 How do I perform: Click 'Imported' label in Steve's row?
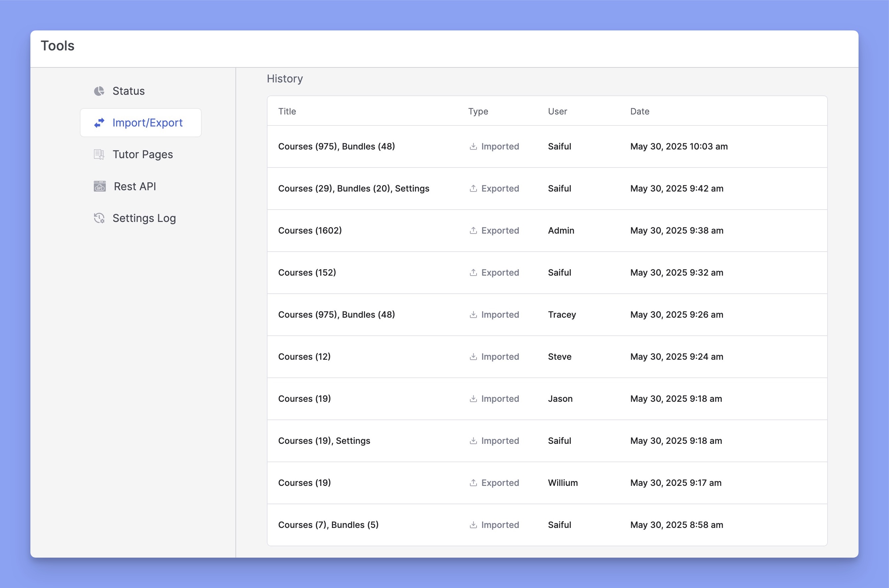tap(500, 357)
